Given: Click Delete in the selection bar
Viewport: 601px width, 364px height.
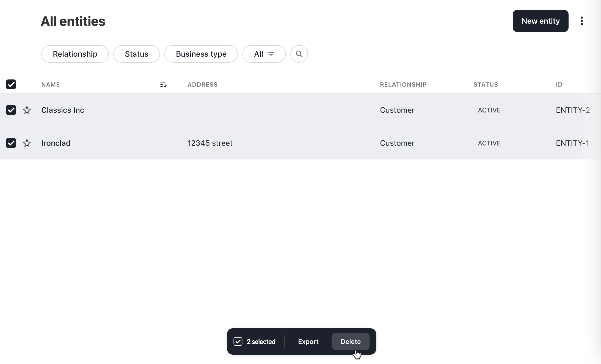Looking at the screenshot, I should [x=350, y=341].
